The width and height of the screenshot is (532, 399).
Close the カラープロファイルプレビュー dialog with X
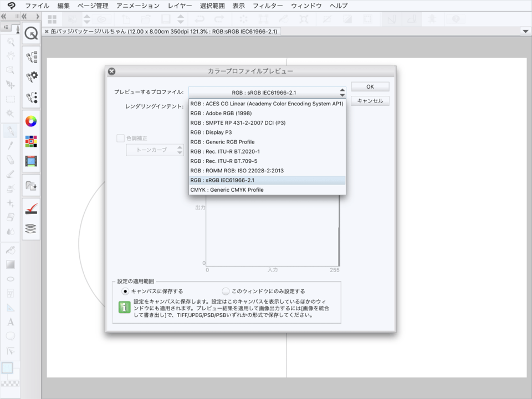pyautogui.click(x=111, y=71)
